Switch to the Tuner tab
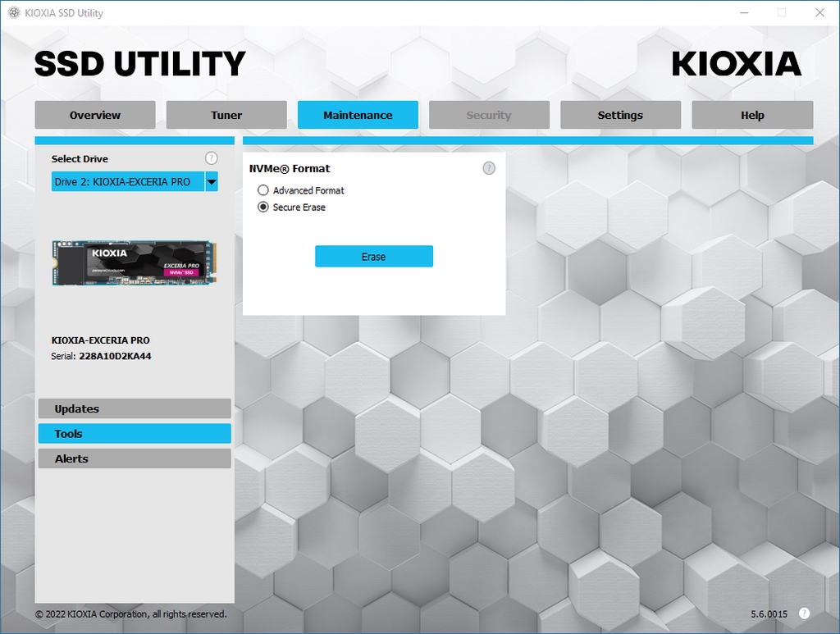Viewport: 840px width, 634px height. point(226,115)
